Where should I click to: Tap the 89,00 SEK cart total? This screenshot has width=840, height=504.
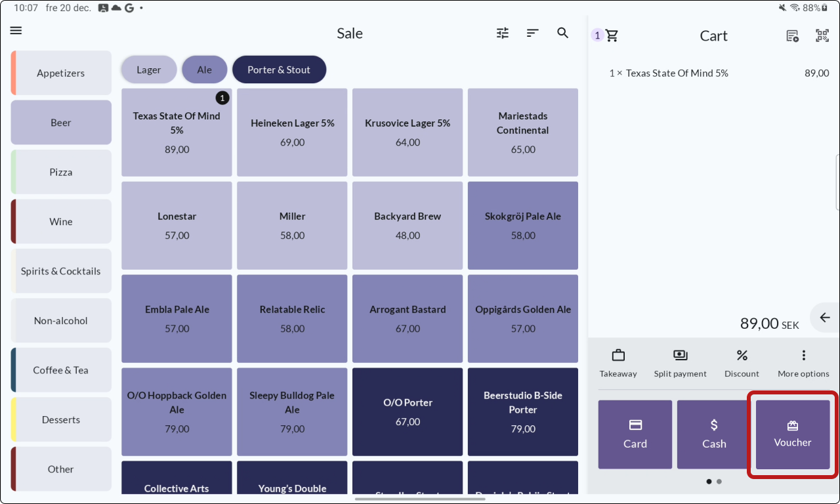click(x=770, y=324)
